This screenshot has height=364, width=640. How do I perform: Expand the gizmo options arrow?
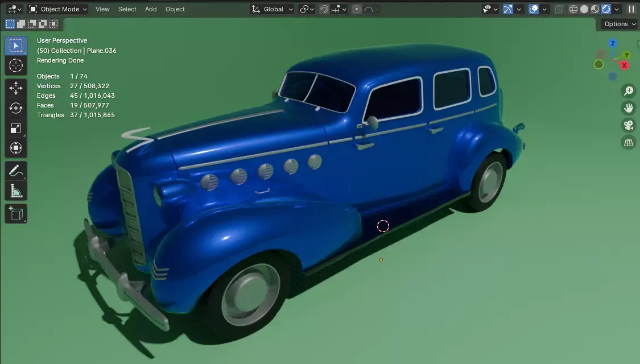pyautogui.click(x=519, y=9)
